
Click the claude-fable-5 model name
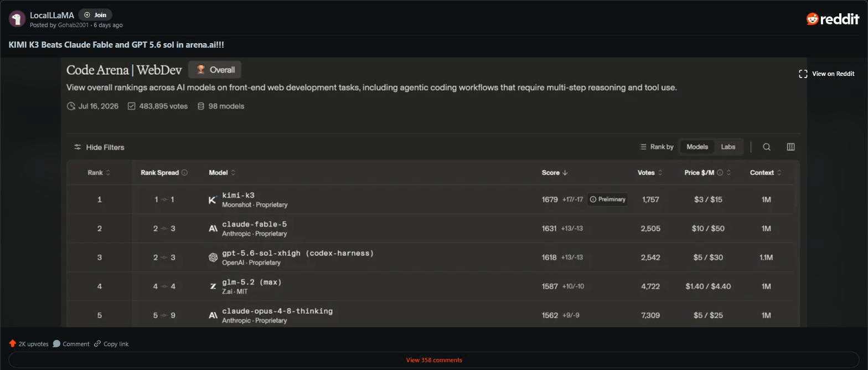pyautogui.click(x=254, y=224)
